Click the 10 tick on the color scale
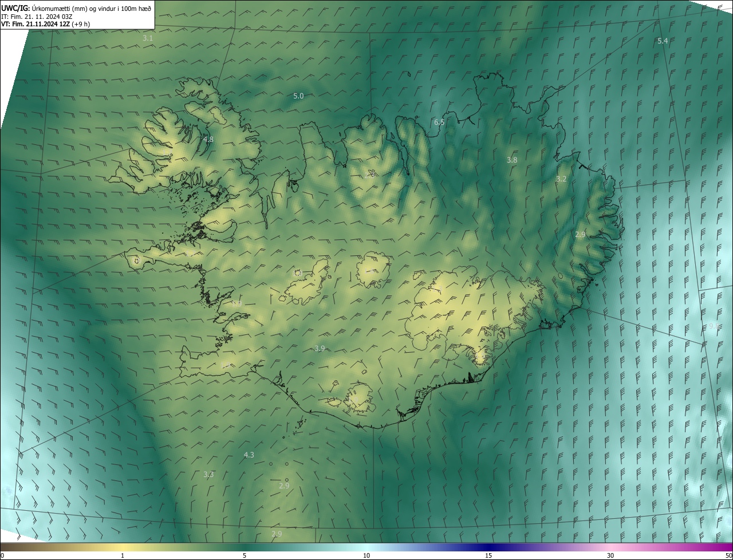Image resolution: width=733 pixels, height=560 pixels. (366, 555)
